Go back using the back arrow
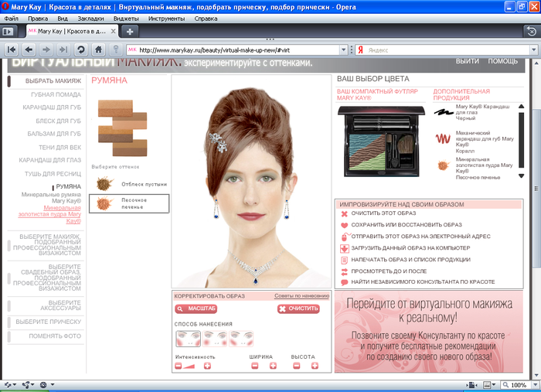 click(x=29, y=50)
